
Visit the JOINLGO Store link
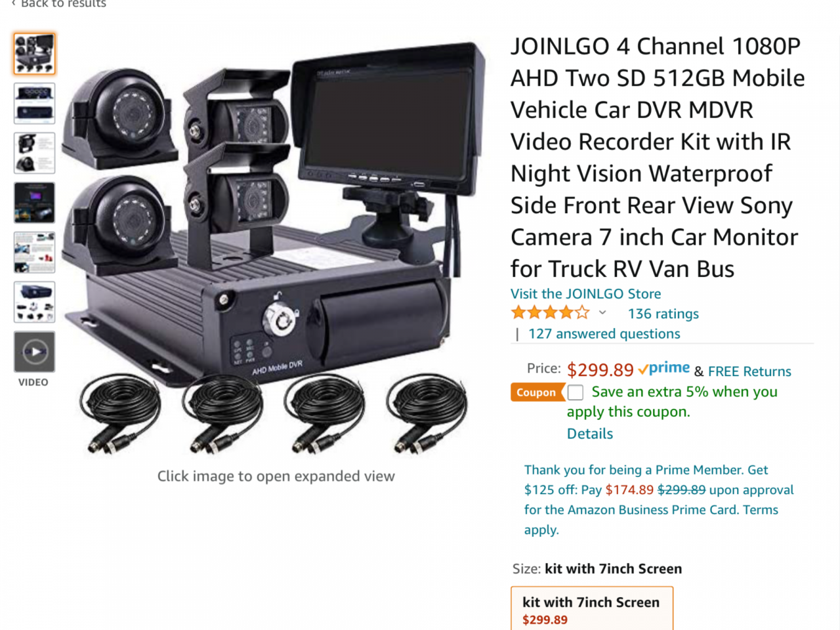pos(586,294)
